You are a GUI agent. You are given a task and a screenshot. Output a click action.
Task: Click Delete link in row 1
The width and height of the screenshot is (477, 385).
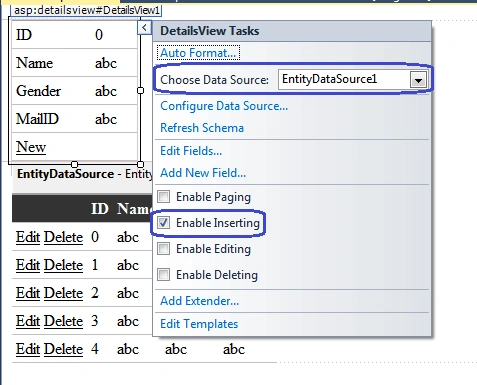point(63,265)
